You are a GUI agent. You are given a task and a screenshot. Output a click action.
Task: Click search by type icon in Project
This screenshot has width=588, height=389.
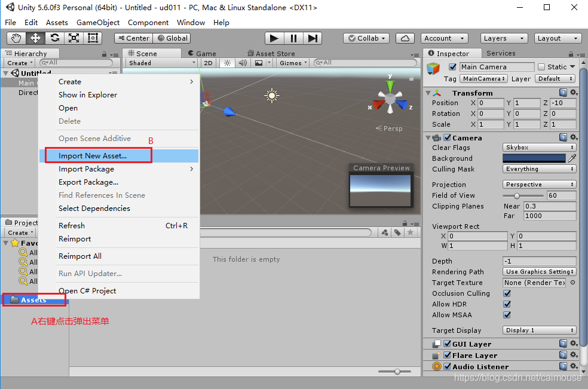point(385,232)
